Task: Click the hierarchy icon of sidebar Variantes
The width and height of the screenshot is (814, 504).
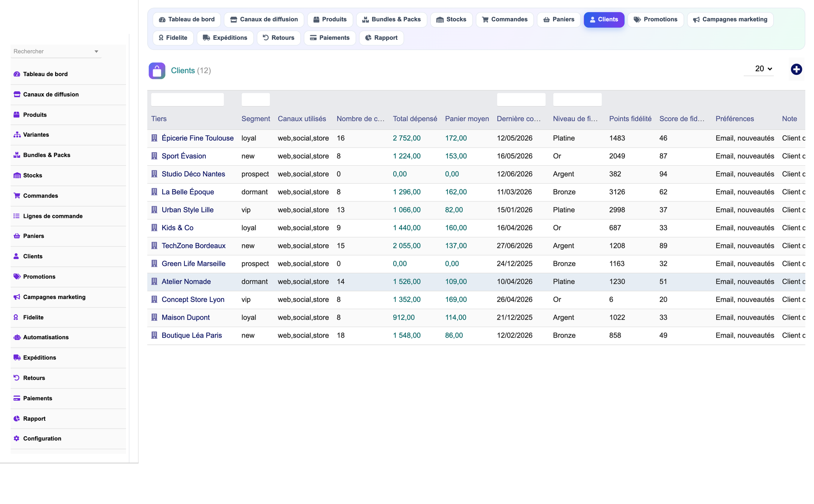Action: click(17, 135)
